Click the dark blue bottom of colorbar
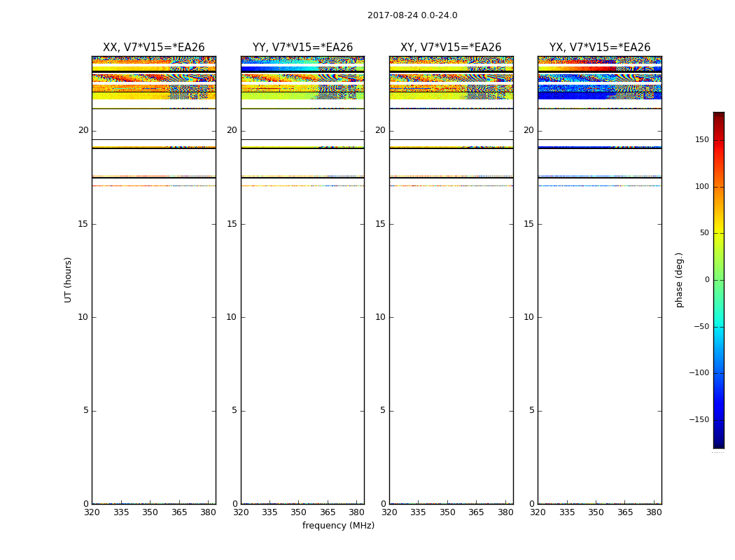735x560 pixels. [718, 444]
